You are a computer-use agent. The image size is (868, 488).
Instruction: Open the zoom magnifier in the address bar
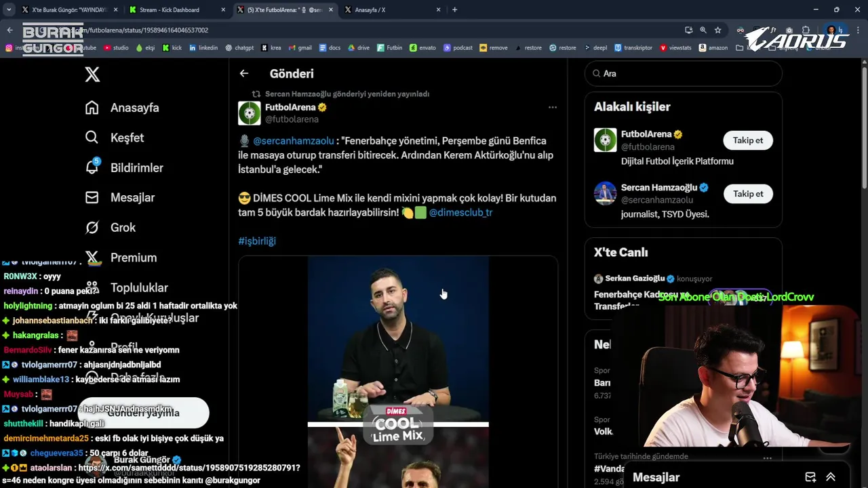tap(703, 30)
